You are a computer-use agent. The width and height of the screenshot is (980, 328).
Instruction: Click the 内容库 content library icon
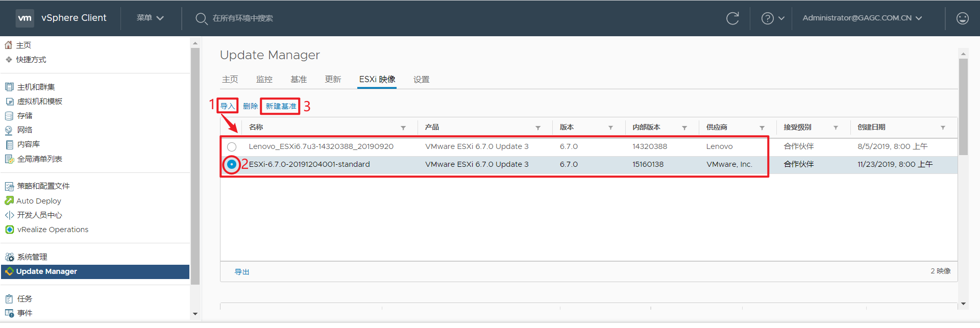tap(9, 144)
